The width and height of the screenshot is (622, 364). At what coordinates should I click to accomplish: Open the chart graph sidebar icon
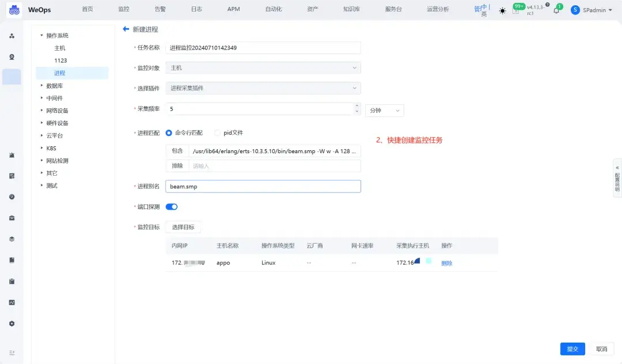pyautogui.click(x=12, y=302)
